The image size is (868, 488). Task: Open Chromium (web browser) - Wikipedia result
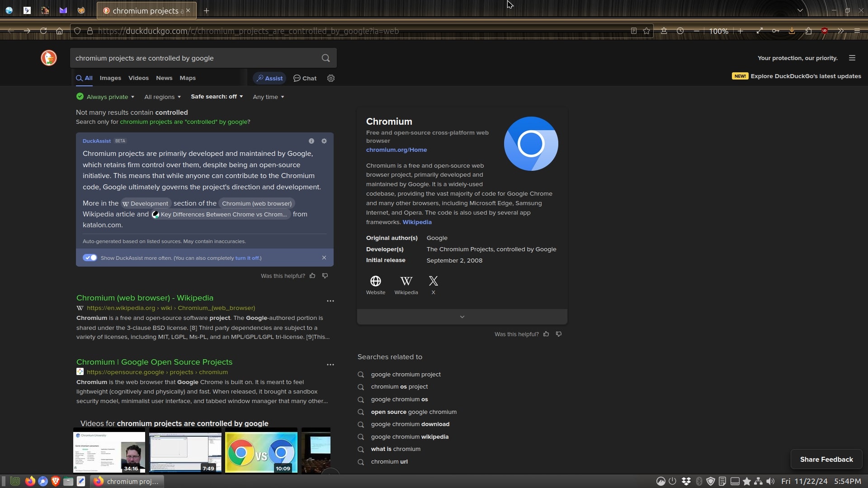click(145, 298)
